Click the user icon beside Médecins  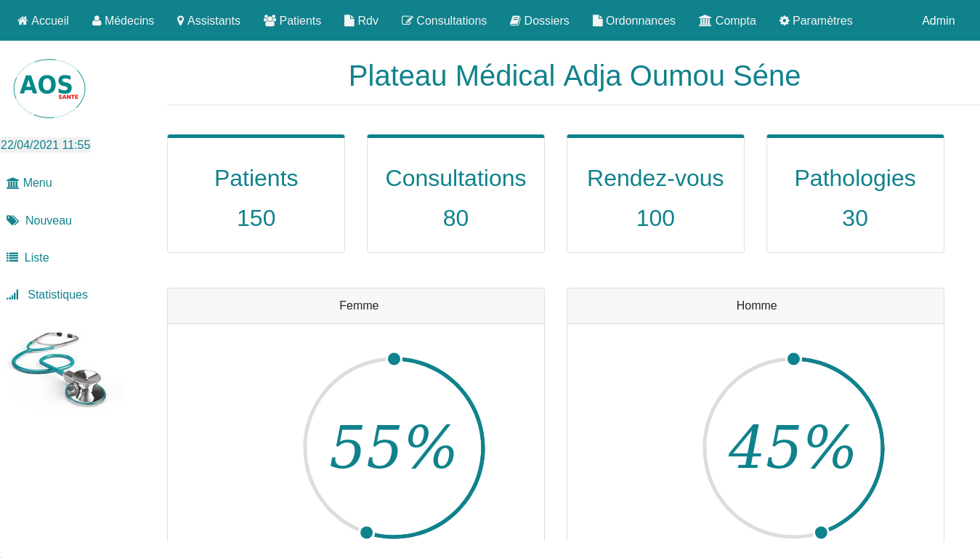coord(97,21)
